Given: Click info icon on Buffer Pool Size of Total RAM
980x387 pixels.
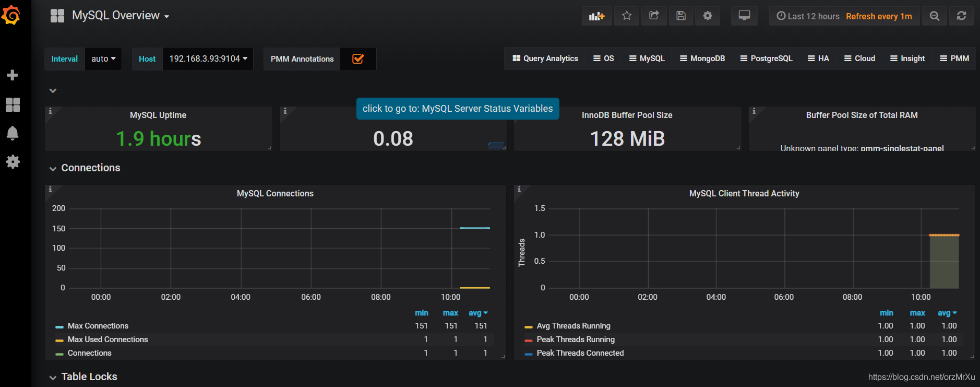Looking at the screenshot, I should [754, 111].
